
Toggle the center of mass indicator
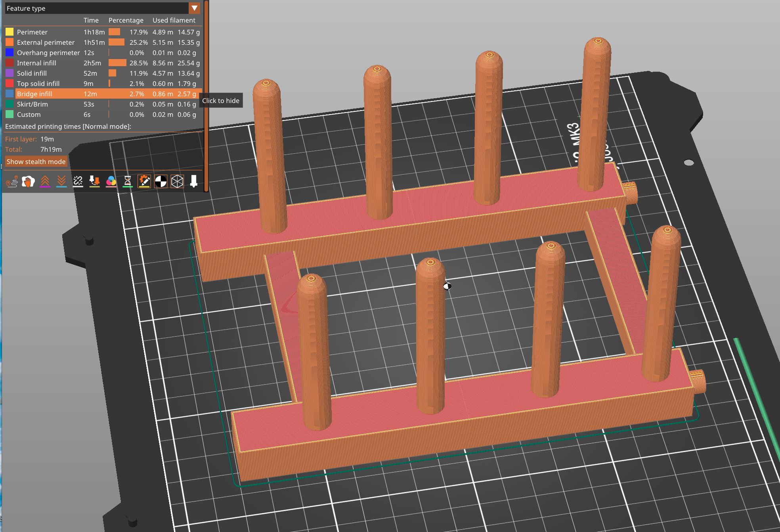point(161,182)
